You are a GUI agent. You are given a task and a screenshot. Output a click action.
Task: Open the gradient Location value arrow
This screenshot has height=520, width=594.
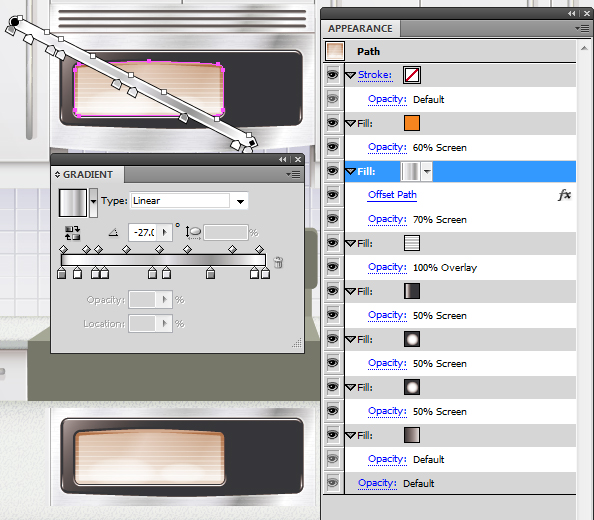165,323
